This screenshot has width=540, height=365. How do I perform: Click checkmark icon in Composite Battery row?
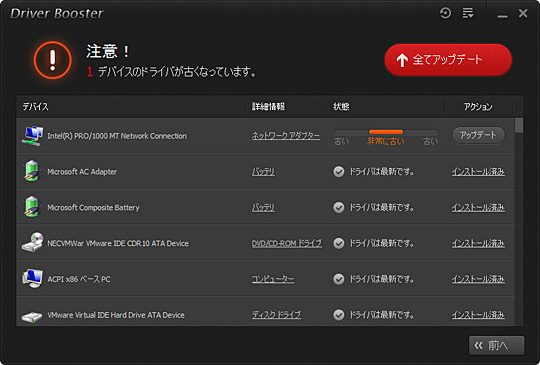[339, 207]
